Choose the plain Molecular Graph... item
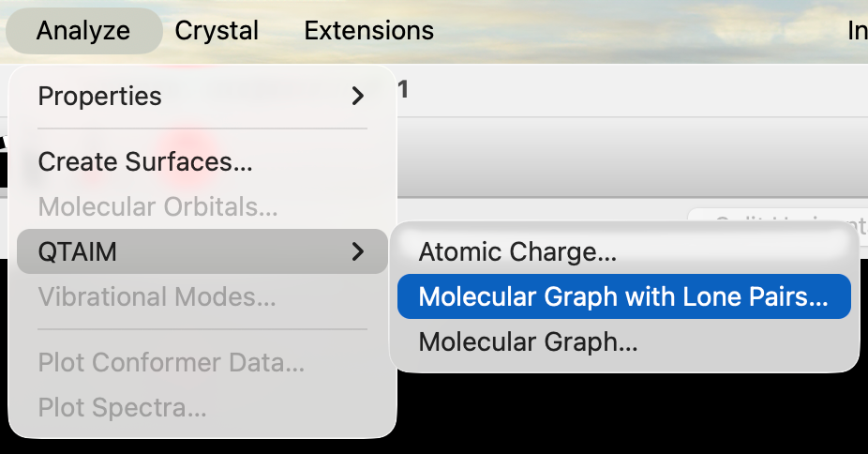Screen dimensions: 868x454 [528, 341]
